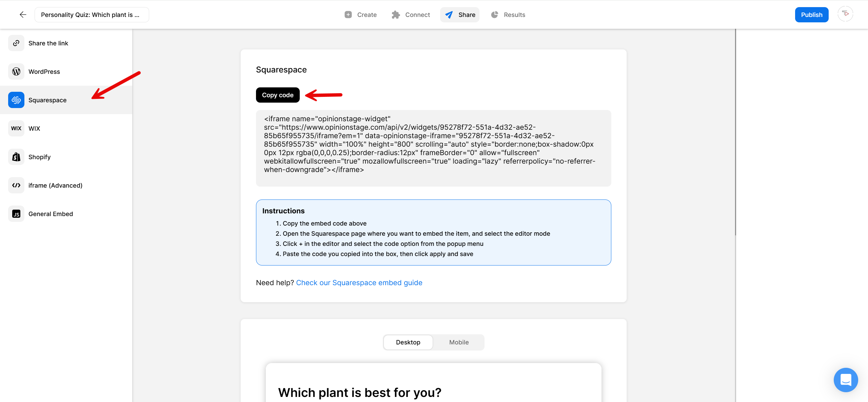This screenshot has width=868, height=402.
Task: Select the Share the link chain icon
Action: 16,43
